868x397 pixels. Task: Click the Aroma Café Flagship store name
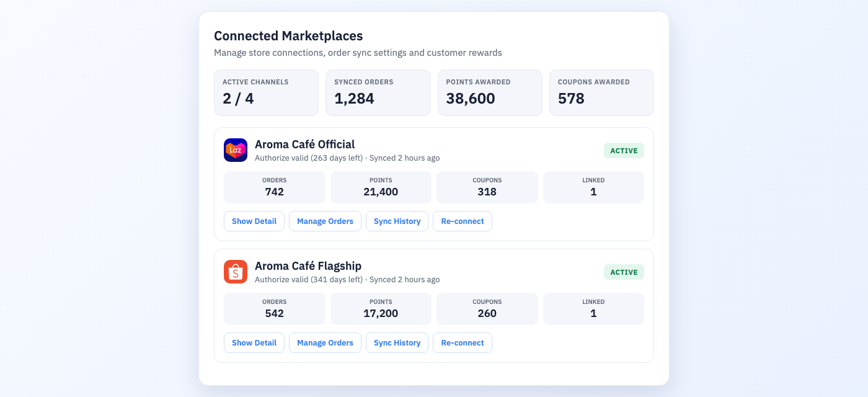(308, 266)
